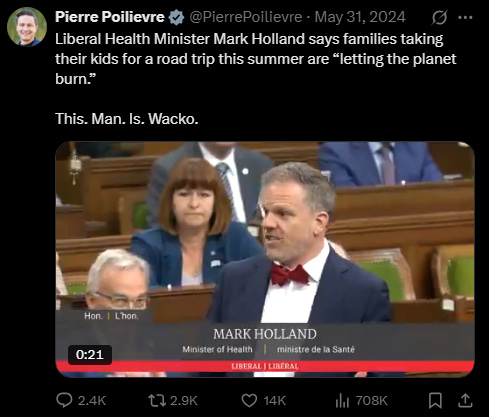This screenshot has width=489, height=417.
Task: Click the Grok slashed-circle icon
Action: pos(439,17)
